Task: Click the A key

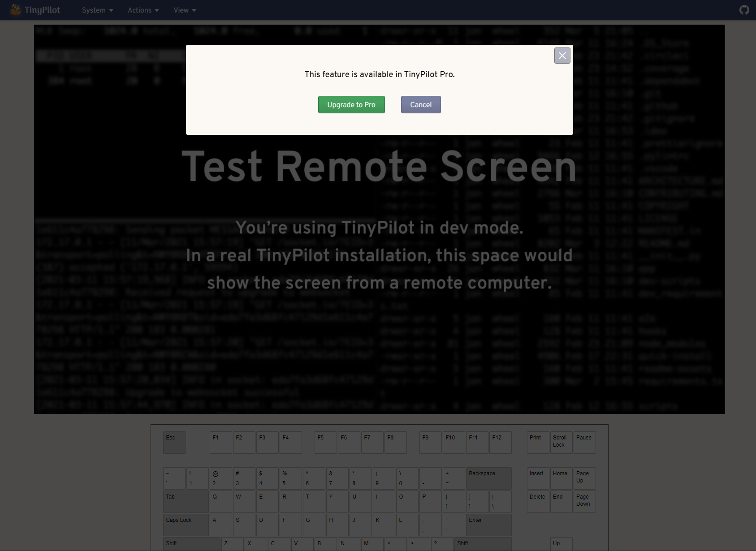Action: coord(221,525)
